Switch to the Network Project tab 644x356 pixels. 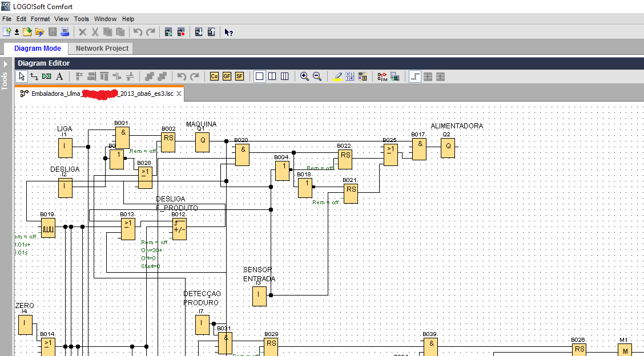[102, 48]
